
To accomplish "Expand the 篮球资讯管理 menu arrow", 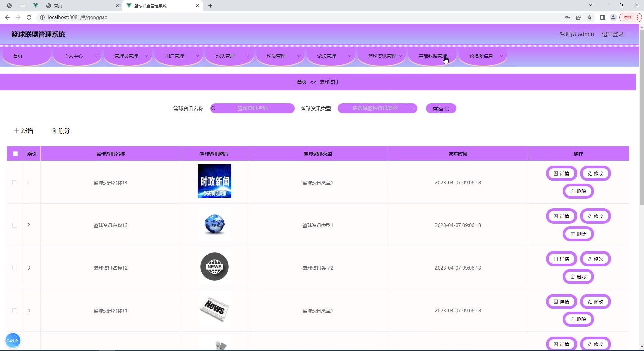I will 400,56.
